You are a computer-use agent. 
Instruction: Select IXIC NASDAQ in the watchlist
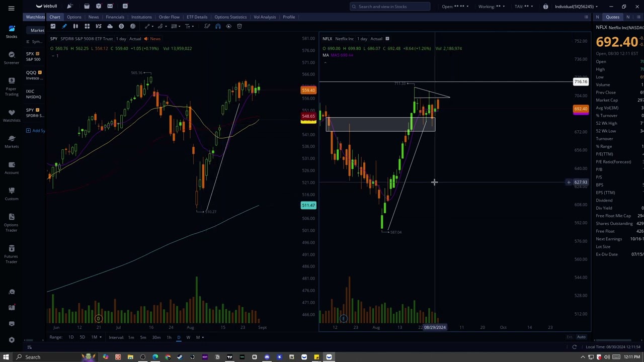coord(34,94)
